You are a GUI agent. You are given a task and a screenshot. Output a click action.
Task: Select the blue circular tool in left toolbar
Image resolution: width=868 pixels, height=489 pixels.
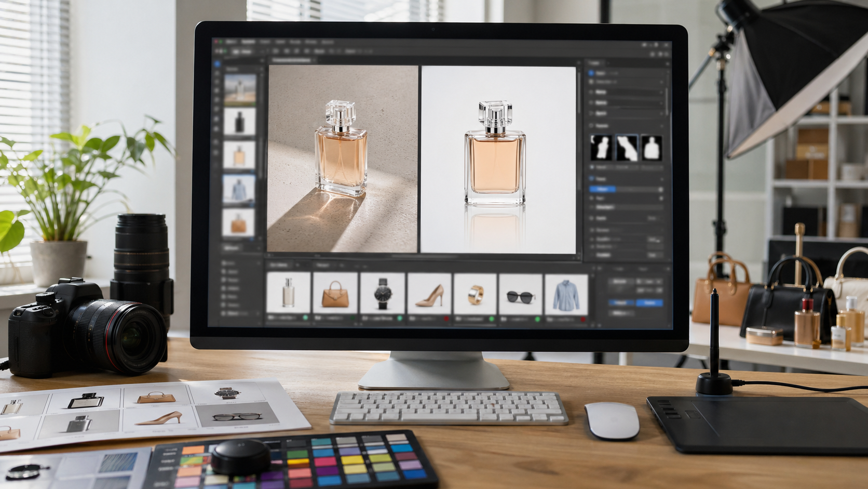click(x=218, y=64)
